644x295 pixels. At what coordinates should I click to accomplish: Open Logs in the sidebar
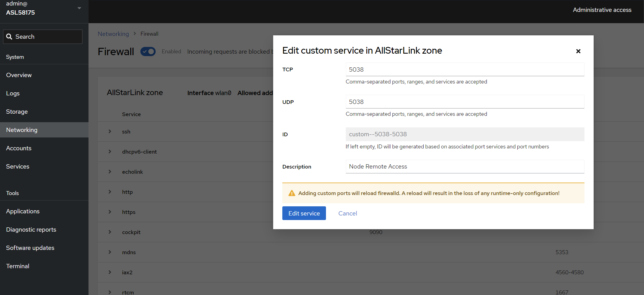[44, 93]
